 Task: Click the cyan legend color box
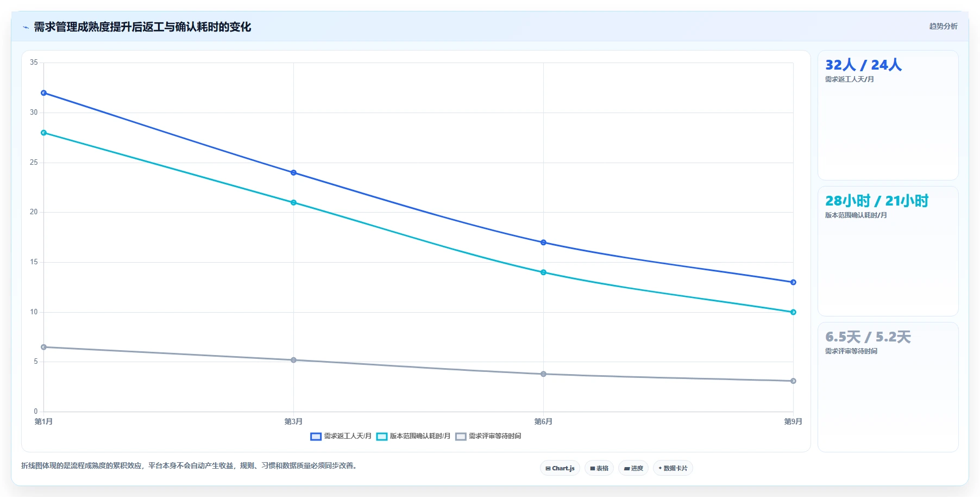click(x=382, y=436)
